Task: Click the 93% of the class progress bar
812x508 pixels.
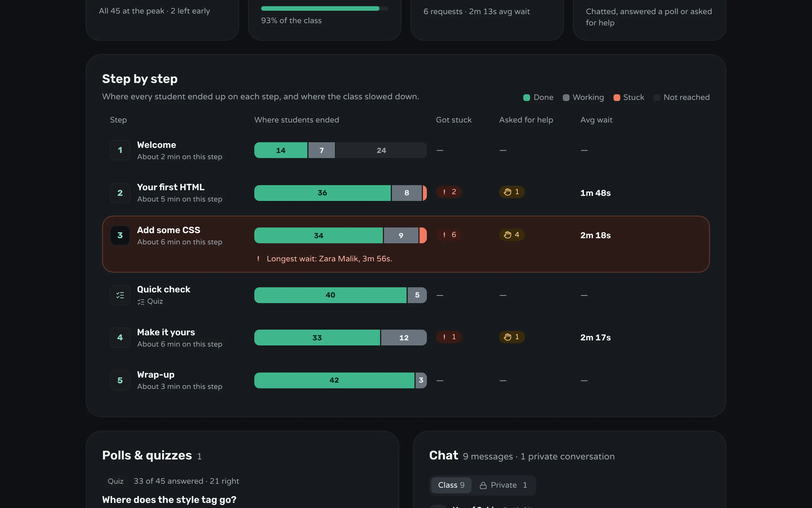Action: pos(325,9)
